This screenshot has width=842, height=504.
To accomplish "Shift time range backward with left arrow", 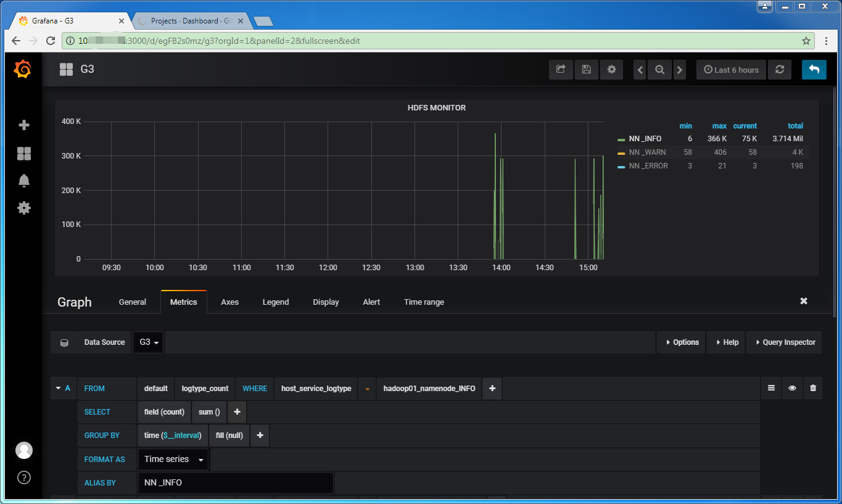I will point(640,70).
